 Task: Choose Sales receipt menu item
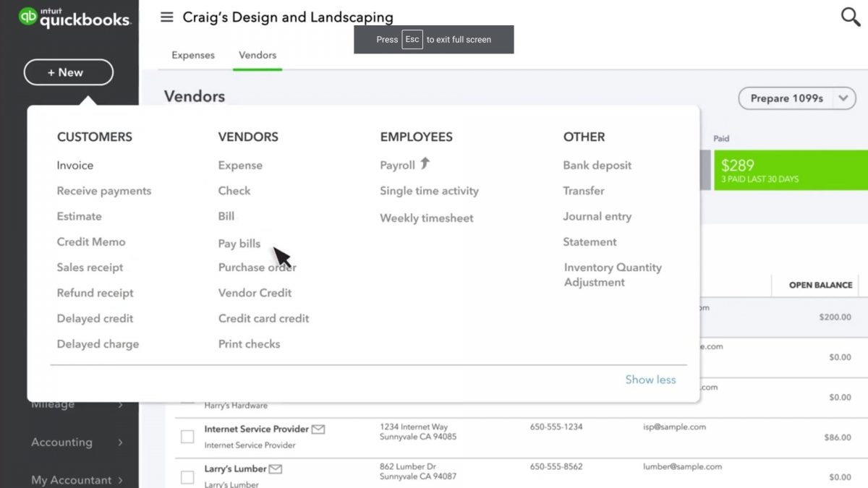tap(90, 267)
